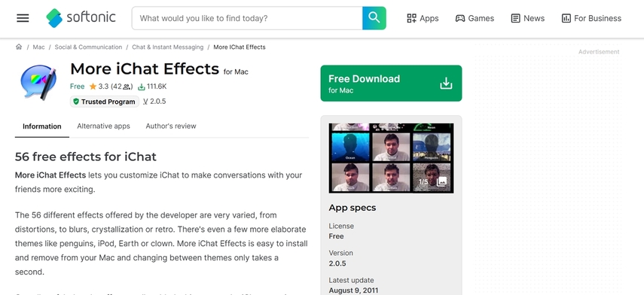
Task: Click the 1/5 gallery counter
Action: point(423,181)
